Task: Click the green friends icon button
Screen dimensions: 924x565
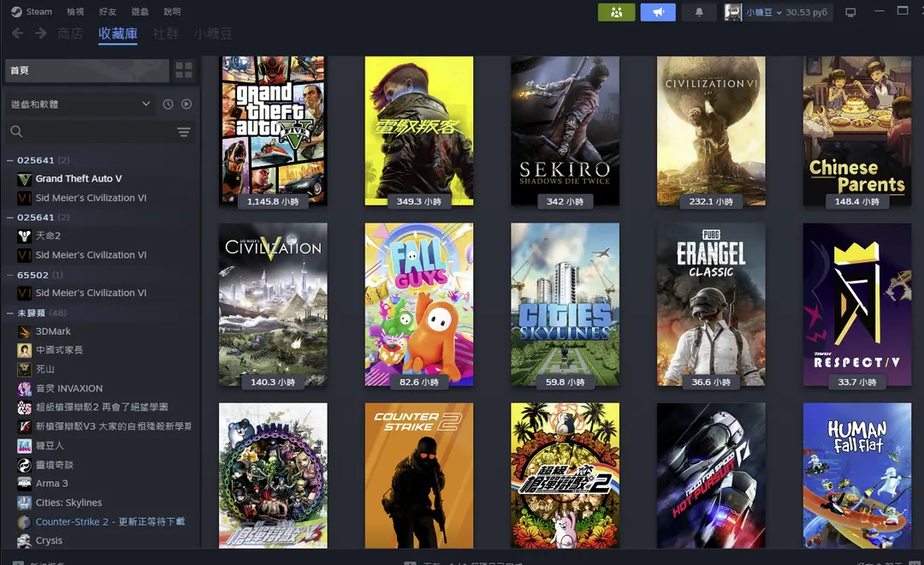Action: tap(616, 12)
